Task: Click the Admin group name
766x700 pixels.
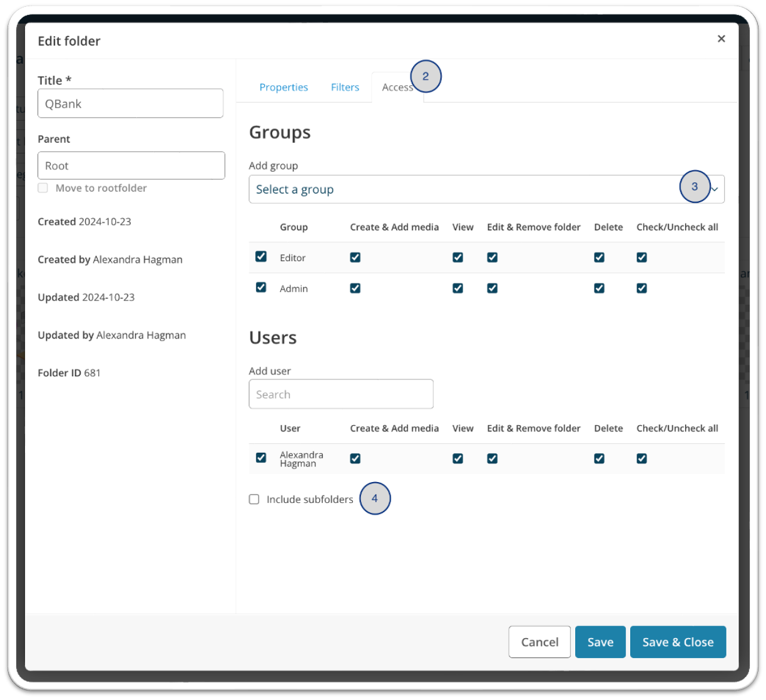Action: tap(294, 289)
